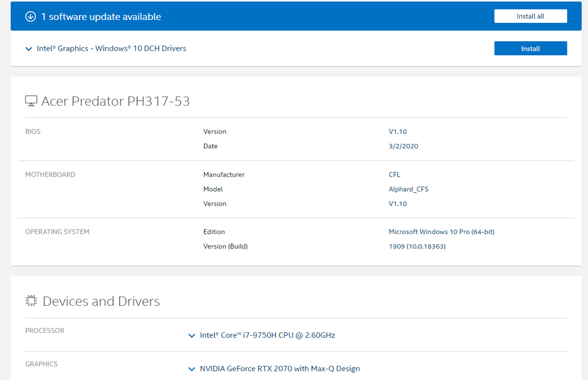Image resolution: width=588 pixels, height=380 pixels.
Task: Select the motherboard Version value V1.10
Action: coord(397,204)
